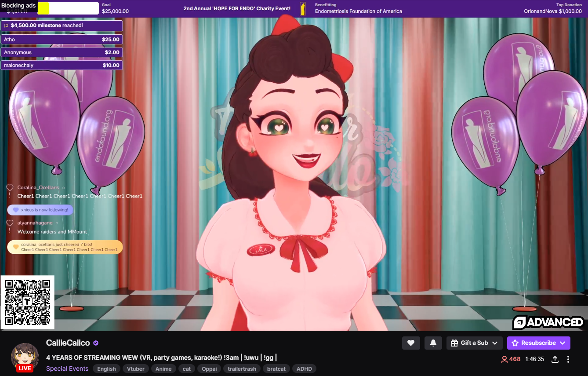Image resolution: width=588 pixels, height=376 pixels.
Task: Select the Oppai tag
Action: click(x=209, y=369)
